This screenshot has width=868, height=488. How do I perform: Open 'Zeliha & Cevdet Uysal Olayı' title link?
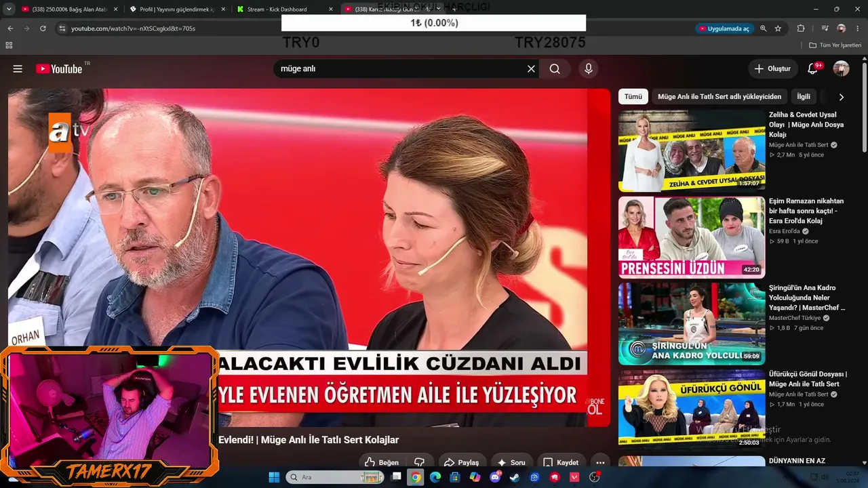[x=806, y=125]
